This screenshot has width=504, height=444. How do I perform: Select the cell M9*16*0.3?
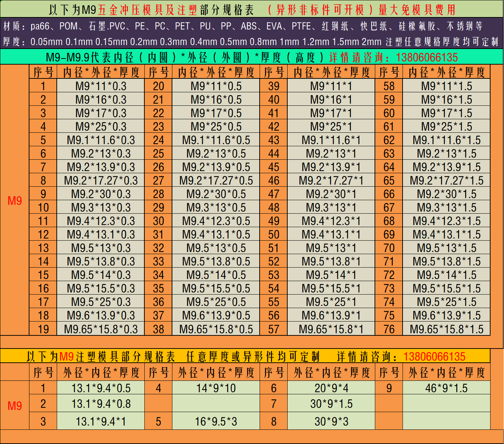[101, 99]
